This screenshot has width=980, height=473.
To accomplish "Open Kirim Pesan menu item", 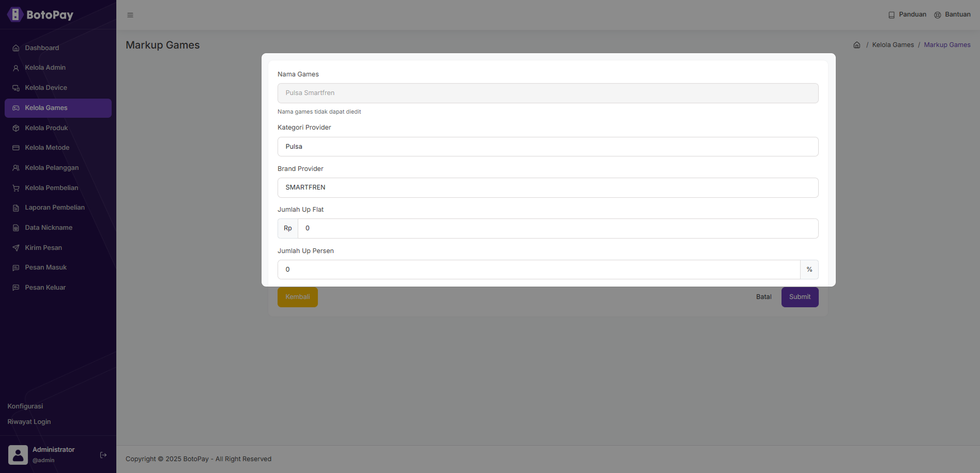I will click(x=58, y=248).
